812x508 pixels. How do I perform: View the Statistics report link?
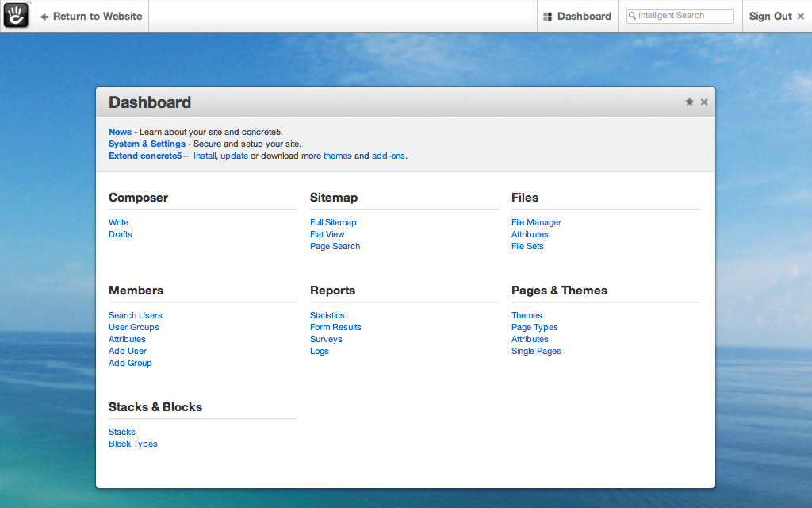tap(327, 315)
